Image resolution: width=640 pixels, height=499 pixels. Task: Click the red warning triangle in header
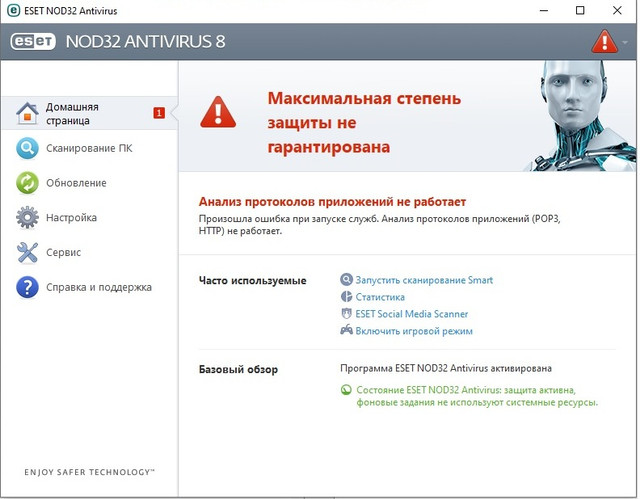point(604,41)
